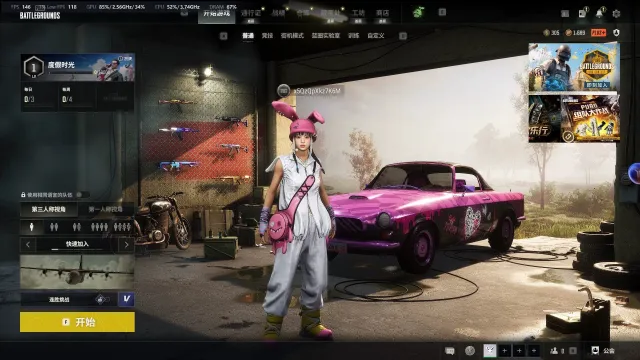Viewport: 640px width, 360px height.
Task: Invite player to third empty plus slot
Action: pos(534,351)
